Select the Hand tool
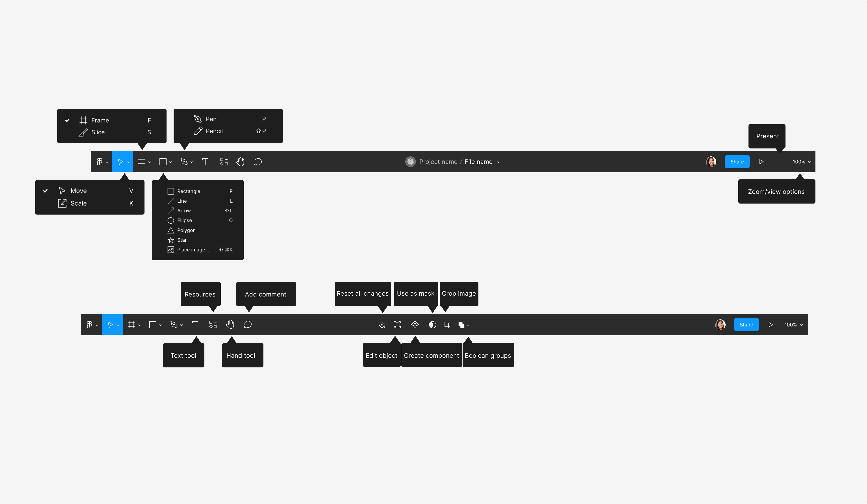The width and height of the screenshot is (867, 504). coord(230,325)
